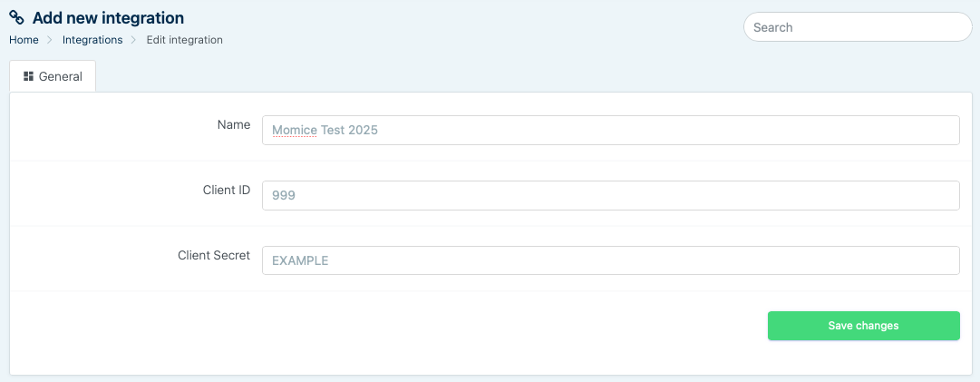Click the Name field label
The image size is (980, 382).
[x=234, y=125]
